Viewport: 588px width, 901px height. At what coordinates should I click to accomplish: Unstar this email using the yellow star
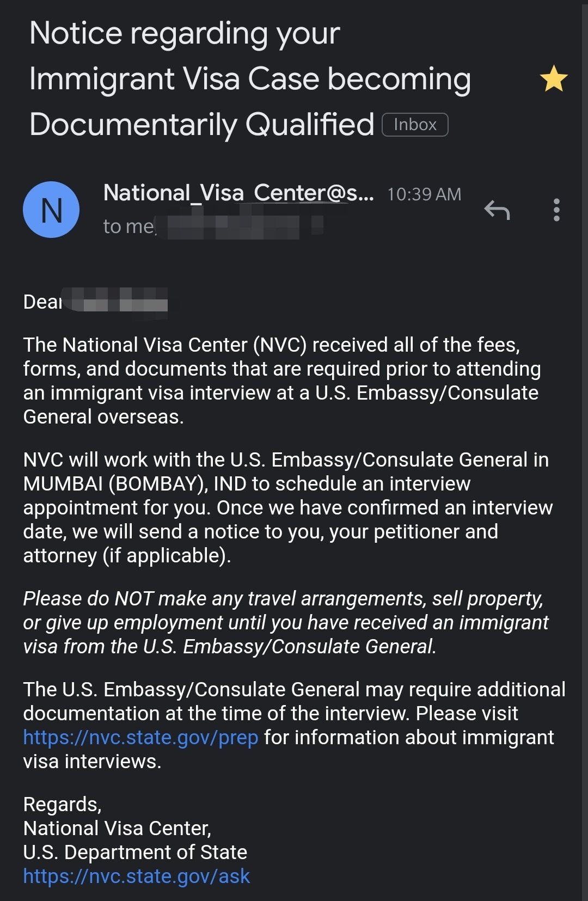[x=554, y=78]
